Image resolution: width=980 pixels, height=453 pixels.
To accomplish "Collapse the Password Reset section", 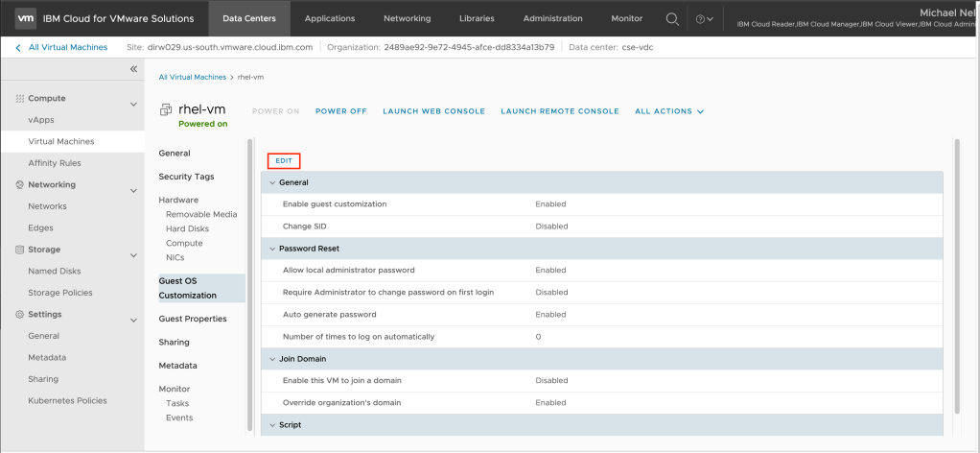I will pyautogui.click(x=272, y=248).
